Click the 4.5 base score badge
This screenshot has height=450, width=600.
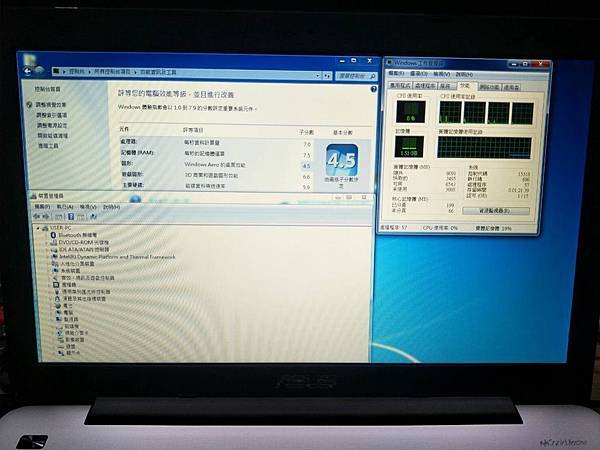[x=342, y=160]
